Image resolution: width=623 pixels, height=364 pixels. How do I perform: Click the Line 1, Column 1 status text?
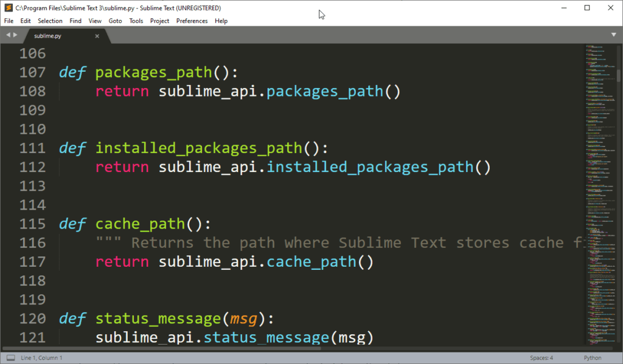click(x=41, y=358)
